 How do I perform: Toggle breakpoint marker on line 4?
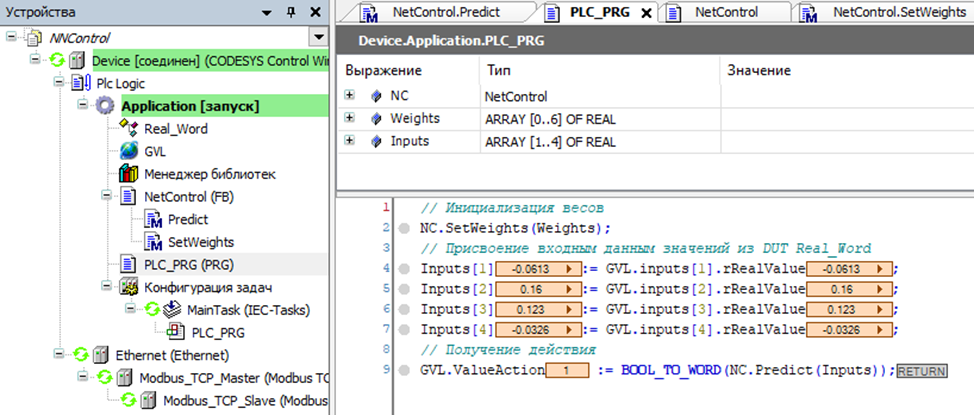coord(402,269)
